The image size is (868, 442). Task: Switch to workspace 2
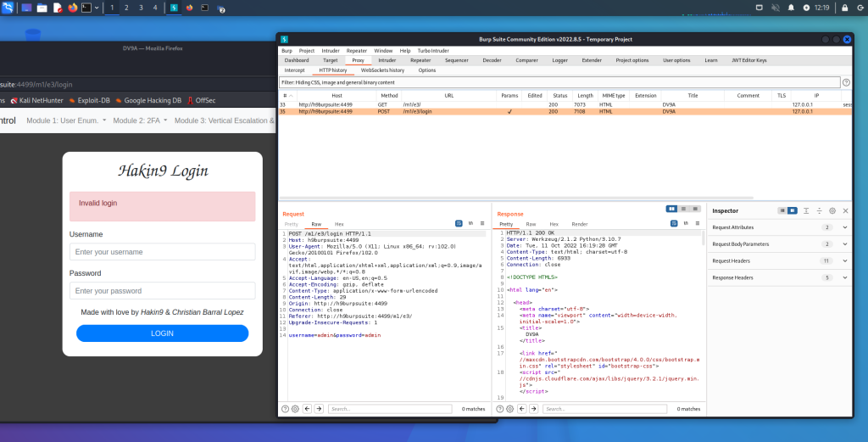click(x=126, y=8)
